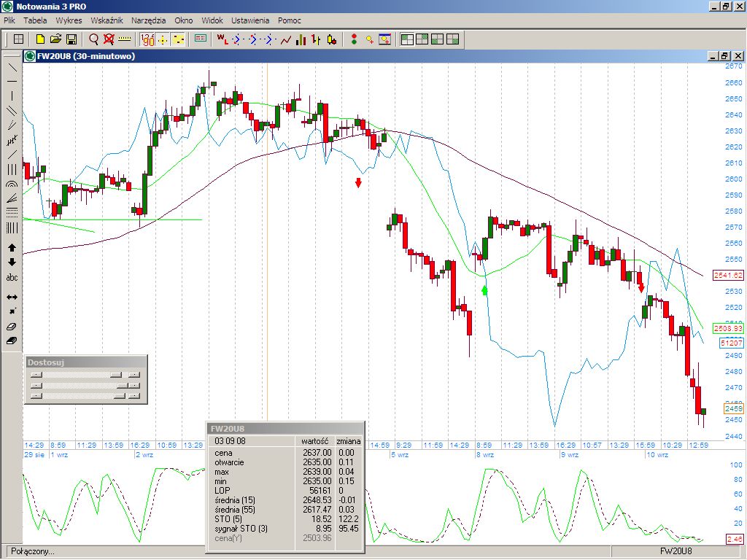Image resolution: width=747 pixels, height=560 pixels.
Task: Select the magnifying glass zoom tool
Action: click(93, 39)
